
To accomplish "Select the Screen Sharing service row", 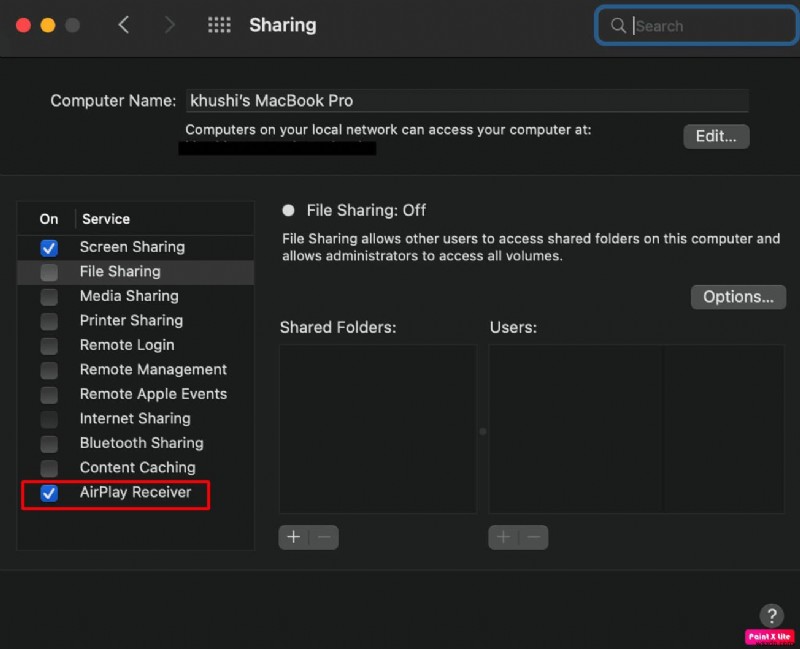I will tap(135, 247).
